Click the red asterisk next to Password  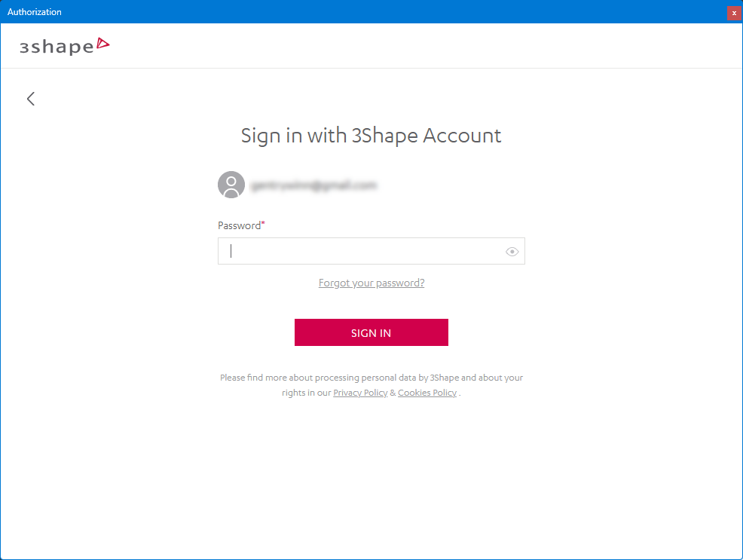click(263, 225)
